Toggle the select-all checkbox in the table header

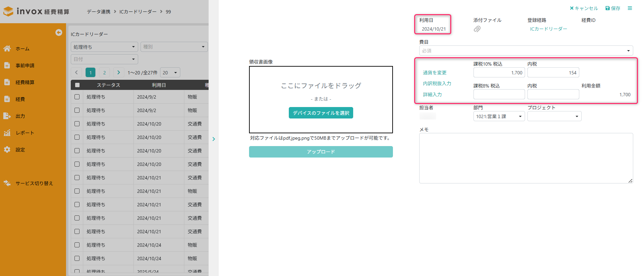click(77, 85)
